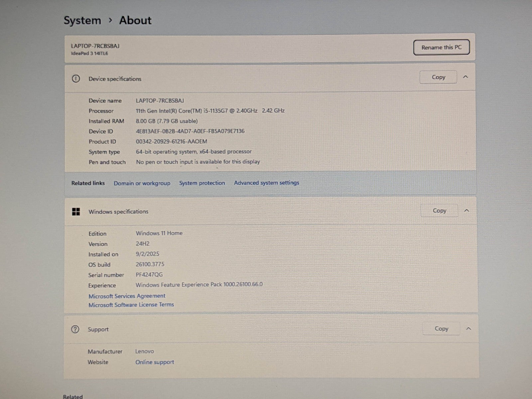This screenshot has width=532, height=399.
Task: Click the Windows logo icon beside Windows specifications
Action: 76,212
